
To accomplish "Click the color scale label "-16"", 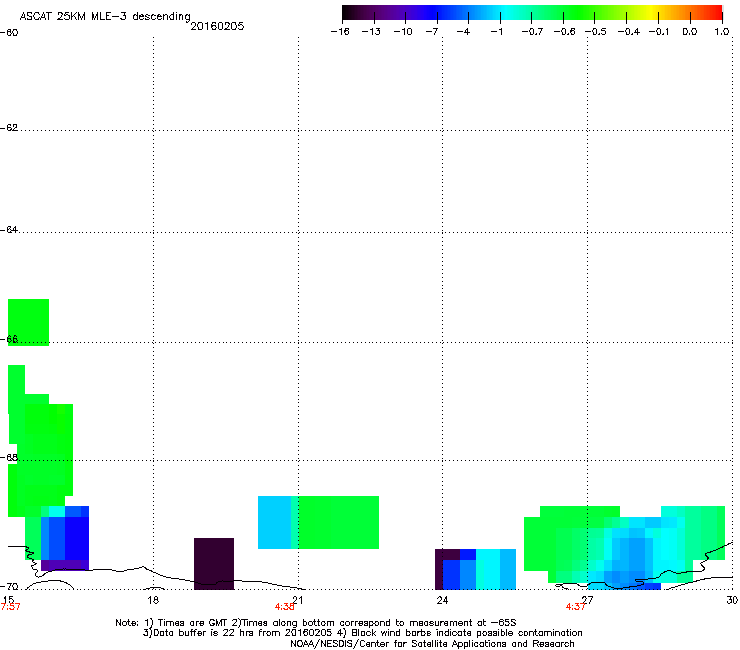I will (x=339, y=32).
